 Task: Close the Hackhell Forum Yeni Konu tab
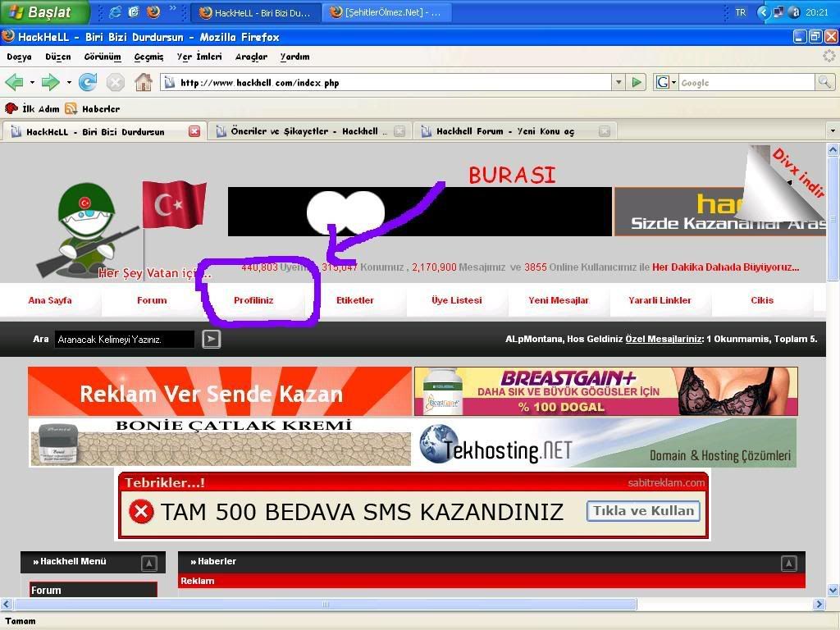tap(605, 131)
